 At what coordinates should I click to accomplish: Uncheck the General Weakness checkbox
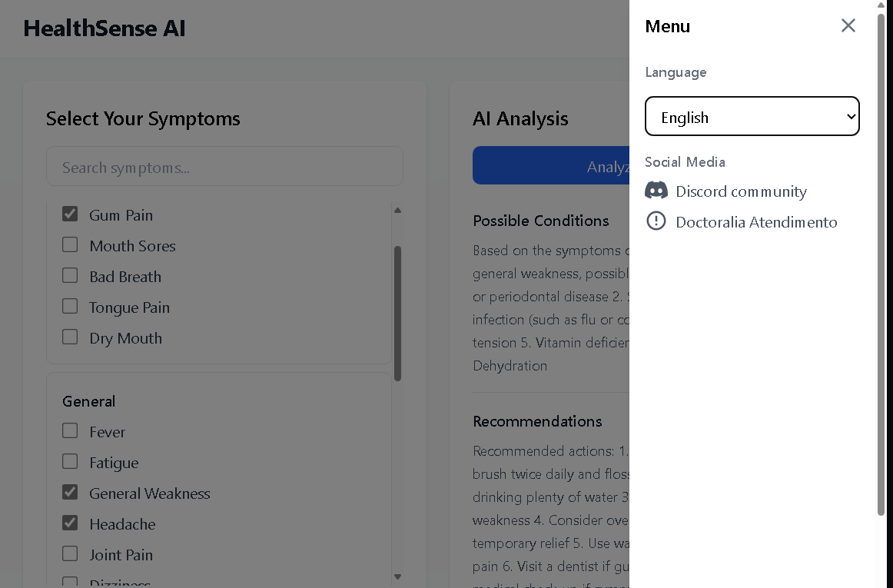click(x=70, y=492)
